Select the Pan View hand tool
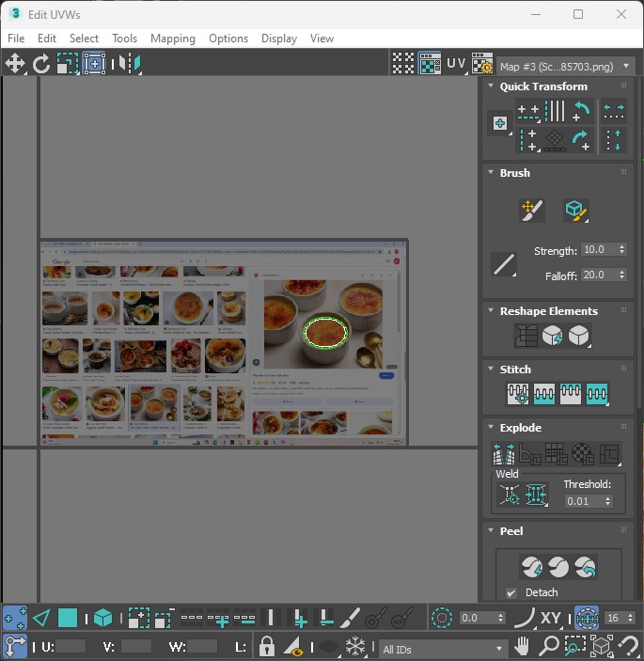The width and height of the screenshot is (644, 661). [x=523, y=646]
